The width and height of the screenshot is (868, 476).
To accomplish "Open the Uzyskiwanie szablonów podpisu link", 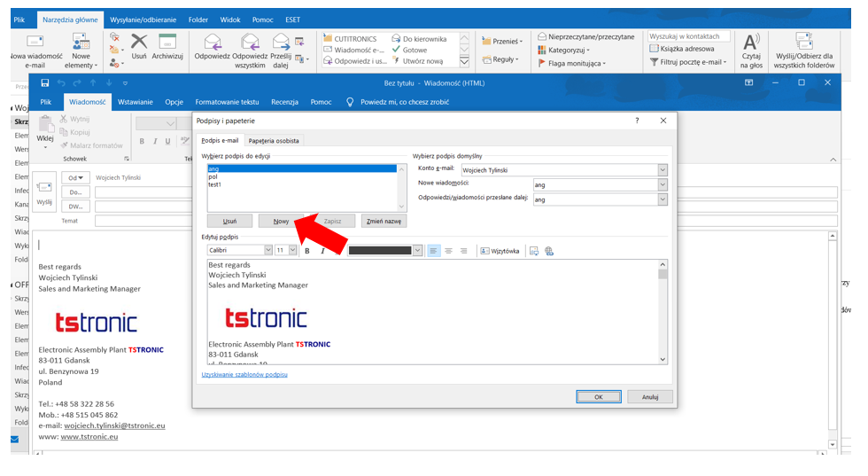I will [x=244, y=374].
